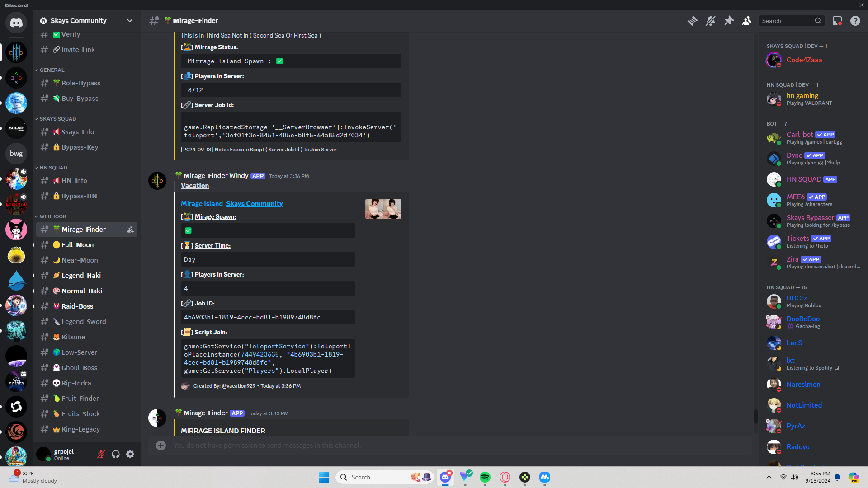Open Skays Community server dropdown menu
Image resolution: width=868 pixels, height=488 pixels.
click(87, 21)
